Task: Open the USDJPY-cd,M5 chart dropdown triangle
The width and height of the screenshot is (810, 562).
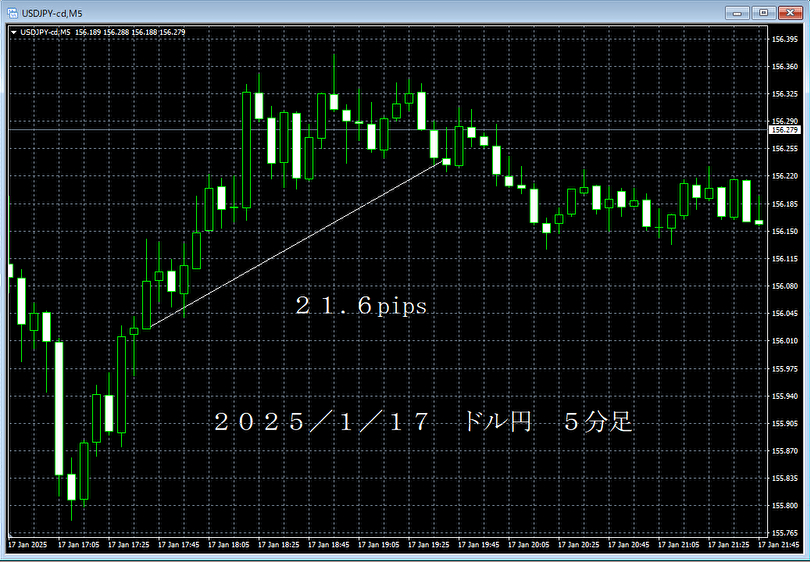Action: point(14,33)
